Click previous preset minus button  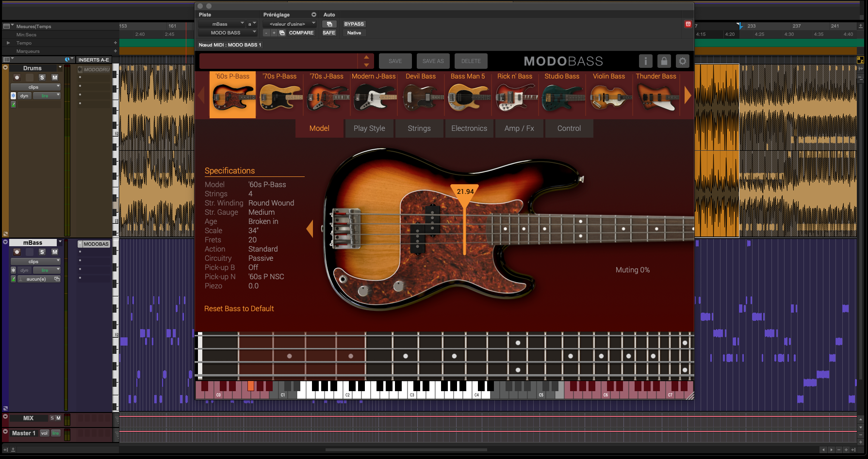266,33
